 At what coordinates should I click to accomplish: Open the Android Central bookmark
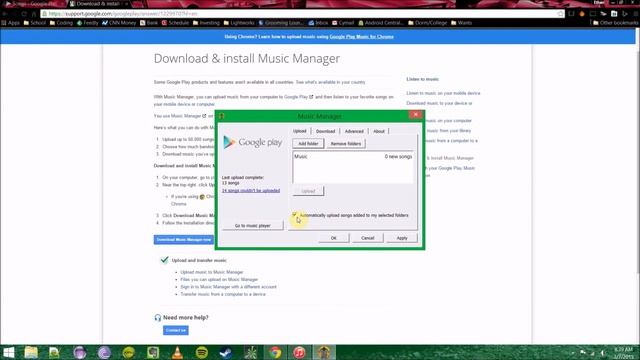(x=380, y=23)
